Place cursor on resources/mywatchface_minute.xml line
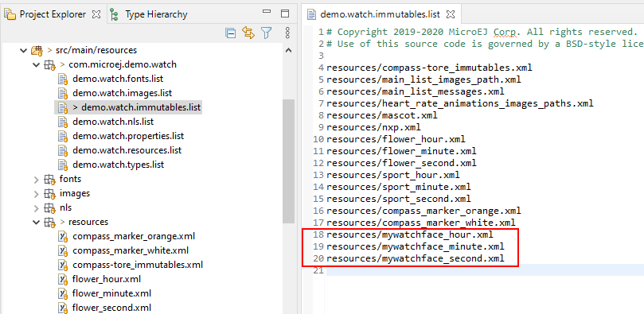The width and height of the screenshot is (644, 314). 416,246
